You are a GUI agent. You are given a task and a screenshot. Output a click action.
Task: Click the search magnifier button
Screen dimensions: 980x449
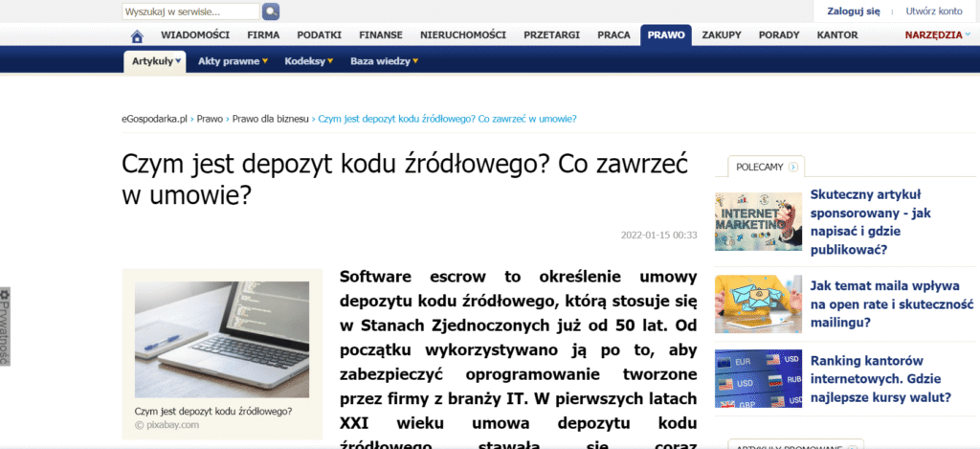(271, 11)
